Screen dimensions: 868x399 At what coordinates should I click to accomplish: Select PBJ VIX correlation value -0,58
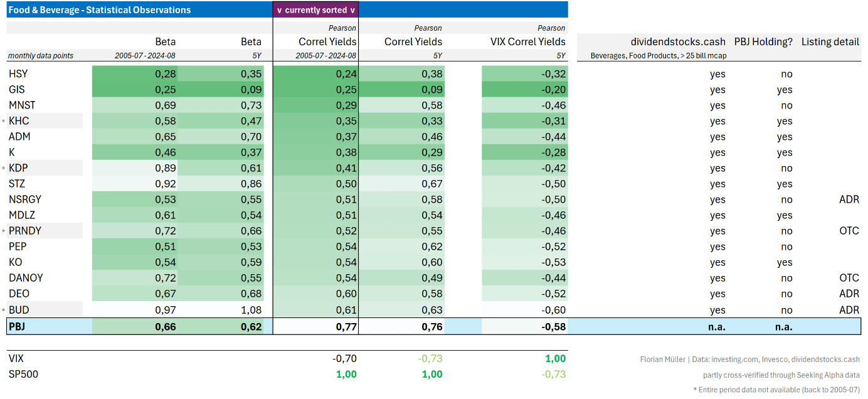(x=553, y=326)
